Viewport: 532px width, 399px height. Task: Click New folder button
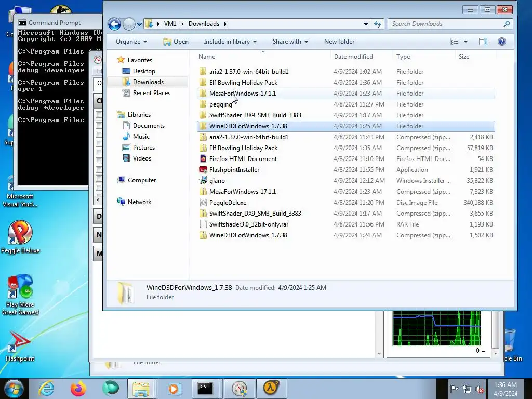339,42
